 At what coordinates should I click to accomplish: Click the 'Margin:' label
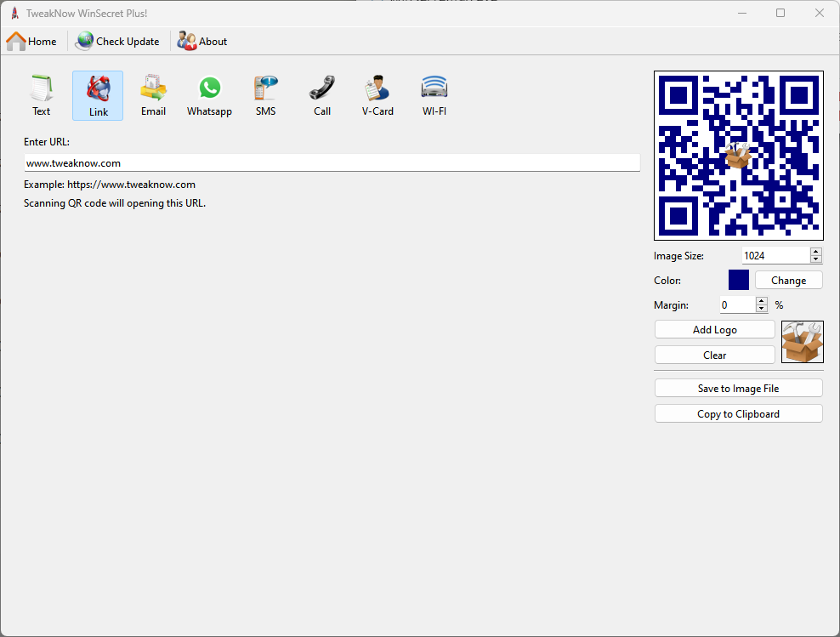tap(672, 305)
